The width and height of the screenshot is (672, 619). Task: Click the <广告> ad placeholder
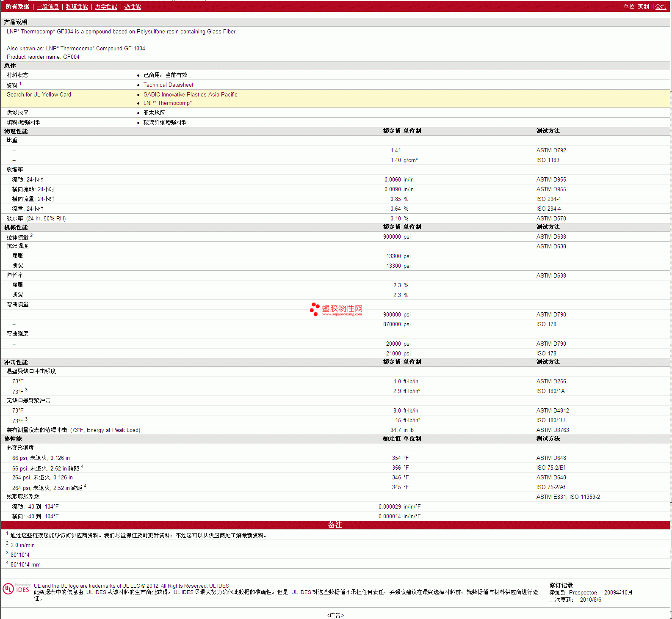click(335, 615)
